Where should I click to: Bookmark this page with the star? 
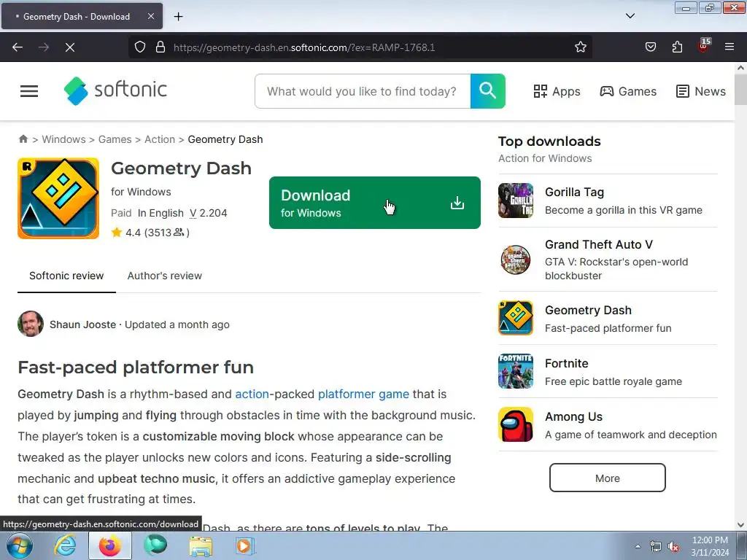[x=580, y=47]
